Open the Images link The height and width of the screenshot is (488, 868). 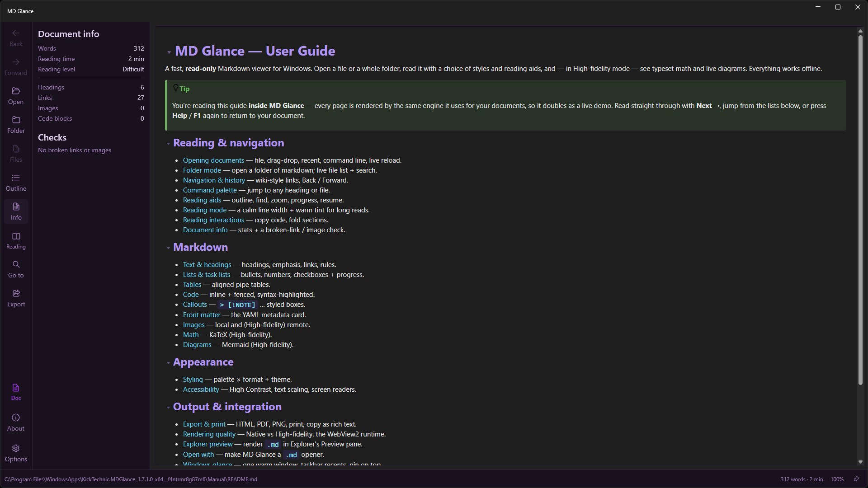point(194,325)
